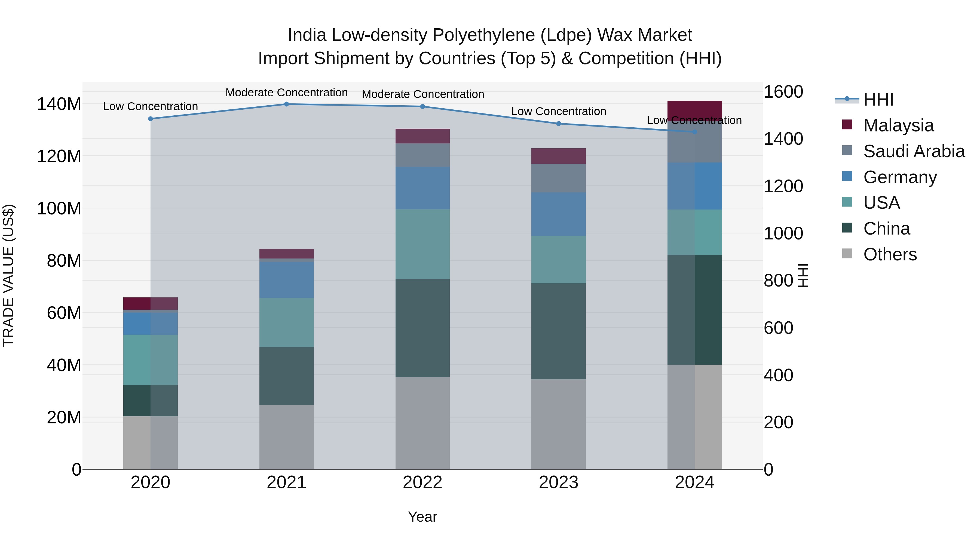
Task: Click the 2023 HHI line marker
Action: [559, 124]
